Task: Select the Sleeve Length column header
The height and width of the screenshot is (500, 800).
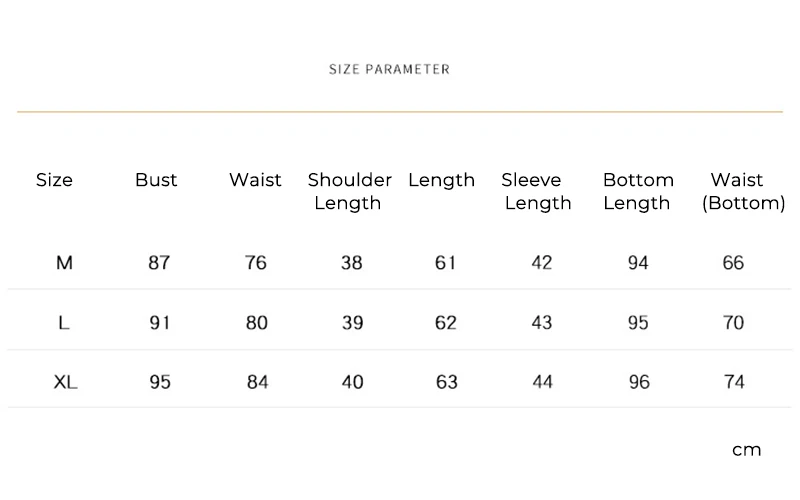Action: point(536,191)
